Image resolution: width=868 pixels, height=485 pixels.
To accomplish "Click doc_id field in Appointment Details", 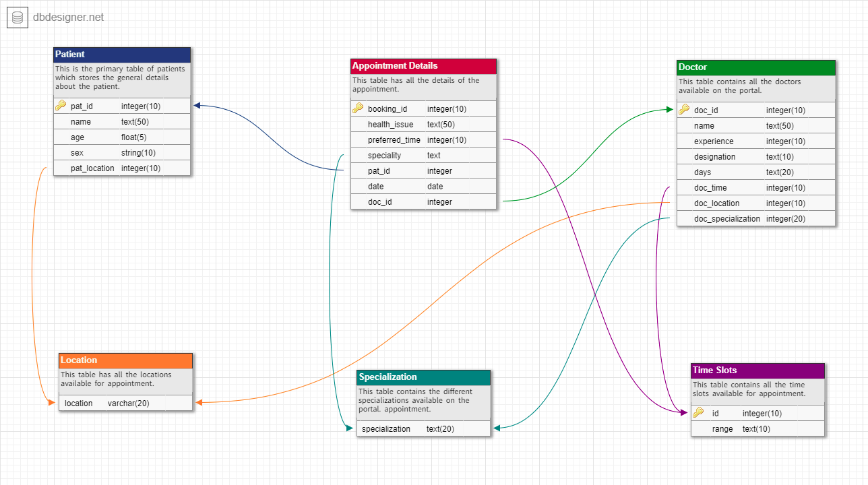I will coord(423,201).
